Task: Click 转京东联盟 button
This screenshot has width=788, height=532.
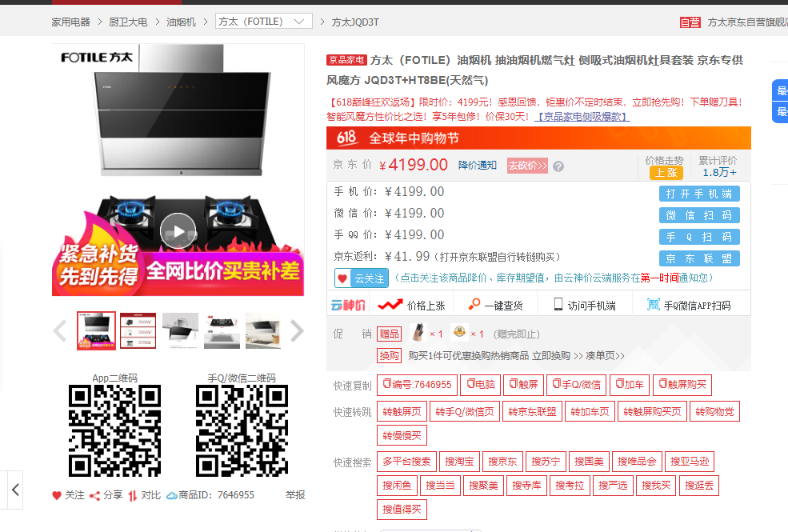Action: pos(532,411)
